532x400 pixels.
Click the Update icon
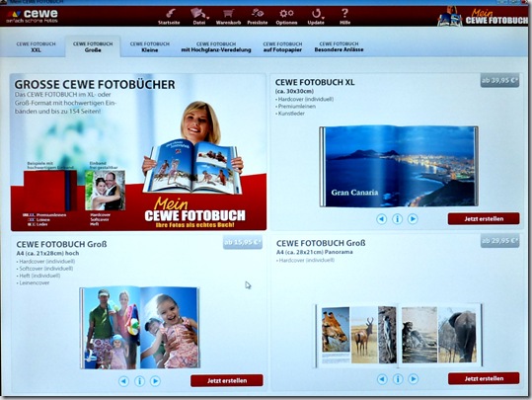(316, 17)
